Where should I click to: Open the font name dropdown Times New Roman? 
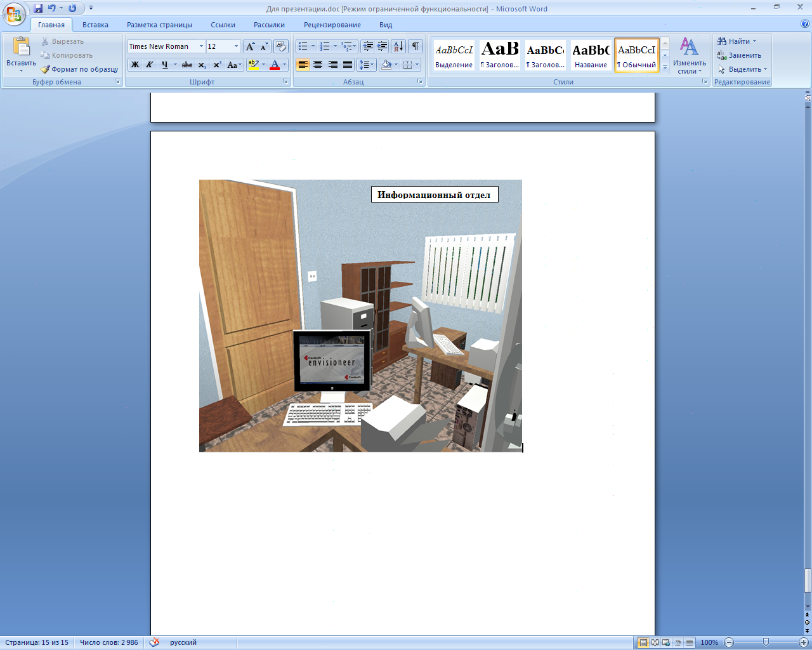[202, 46]
